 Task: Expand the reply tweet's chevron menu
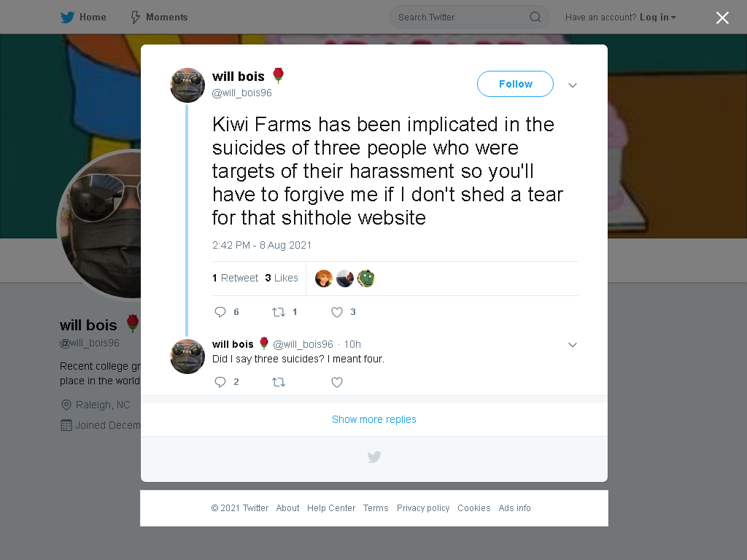click(x=572, y=345)
